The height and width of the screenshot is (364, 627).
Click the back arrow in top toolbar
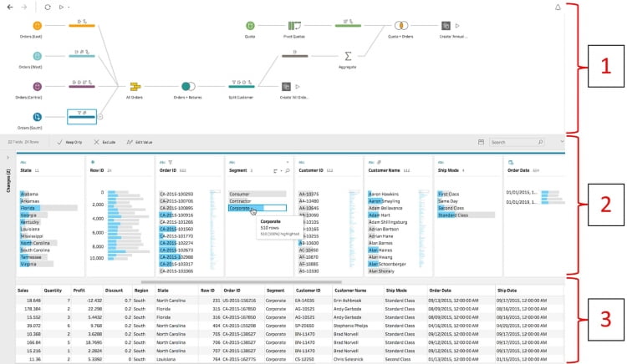[10, 7]
